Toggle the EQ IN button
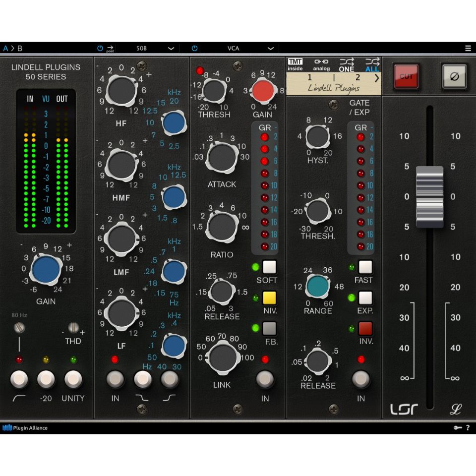 pyautogui.click(x=115, y=379)
